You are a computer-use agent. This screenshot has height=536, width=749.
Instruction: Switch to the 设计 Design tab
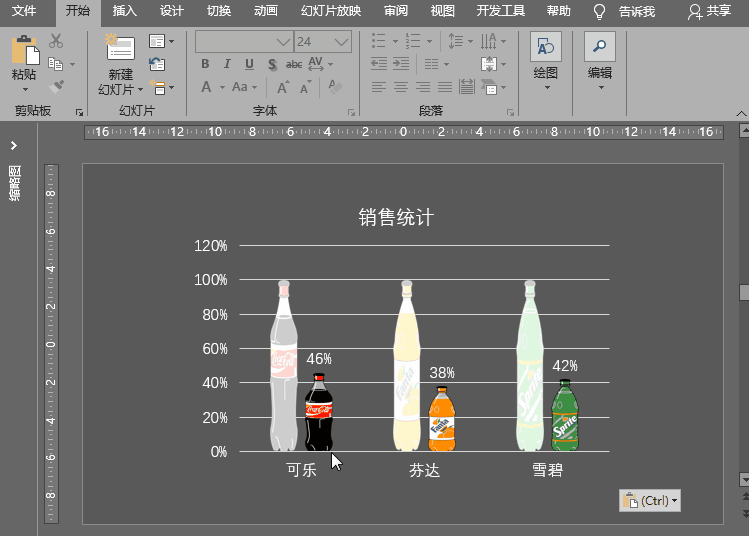click(x=171, y=11)
